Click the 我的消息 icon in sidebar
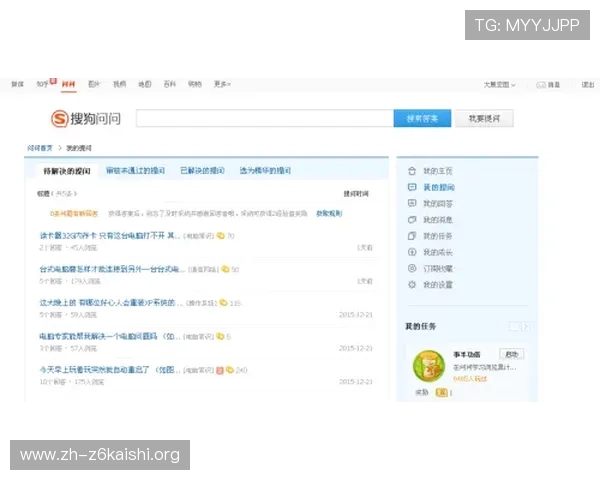This screenshot has height=480, width=600. pos(412,220)
